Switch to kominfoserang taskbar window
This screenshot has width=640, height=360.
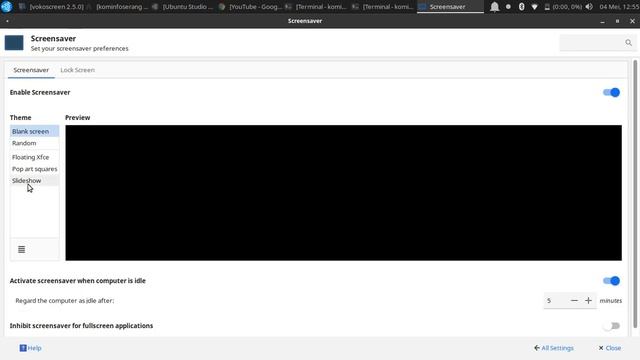pos(118,7)
